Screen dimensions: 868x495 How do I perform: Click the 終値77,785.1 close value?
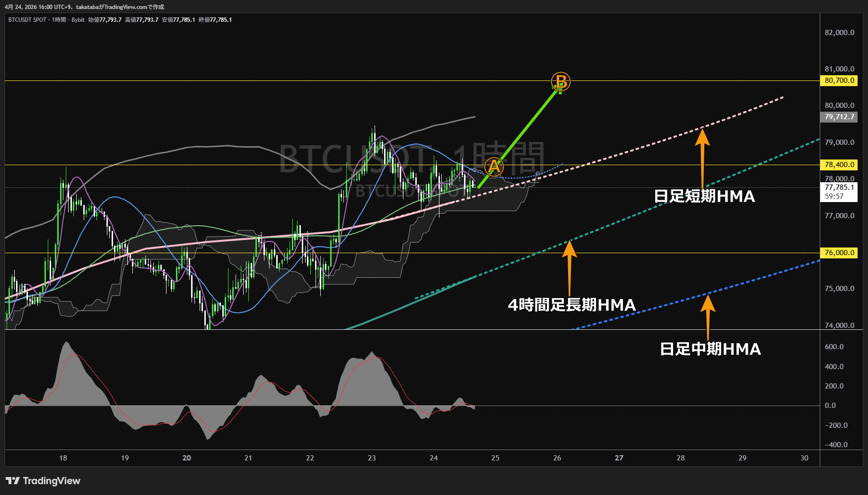[215, 20]
